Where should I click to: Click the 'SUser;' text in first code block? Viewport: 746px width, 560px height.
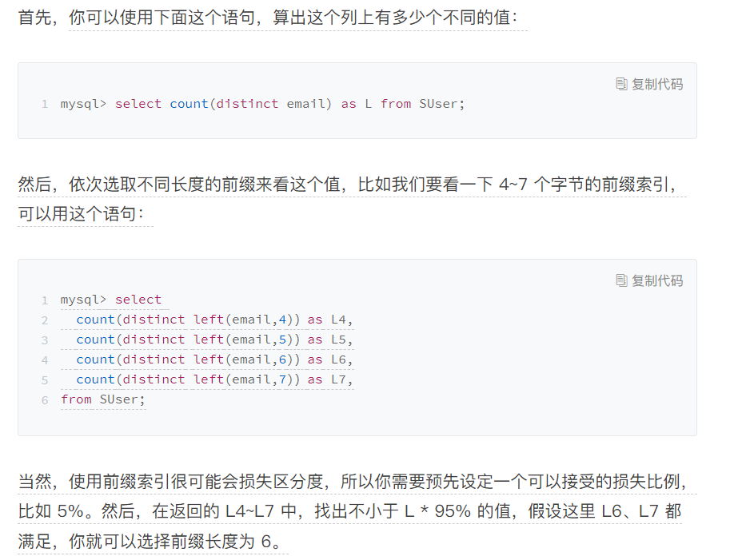tap(441, 104)
